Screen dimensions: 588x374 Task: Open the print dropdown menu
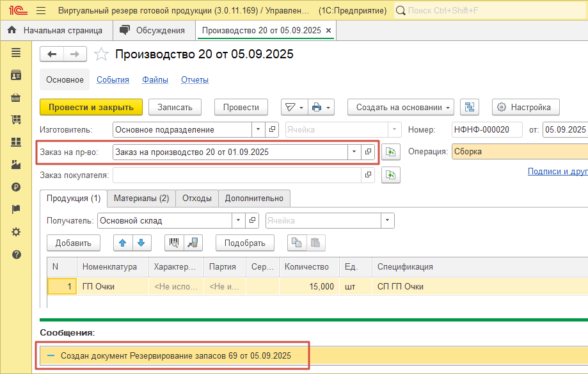pos(321,107)
